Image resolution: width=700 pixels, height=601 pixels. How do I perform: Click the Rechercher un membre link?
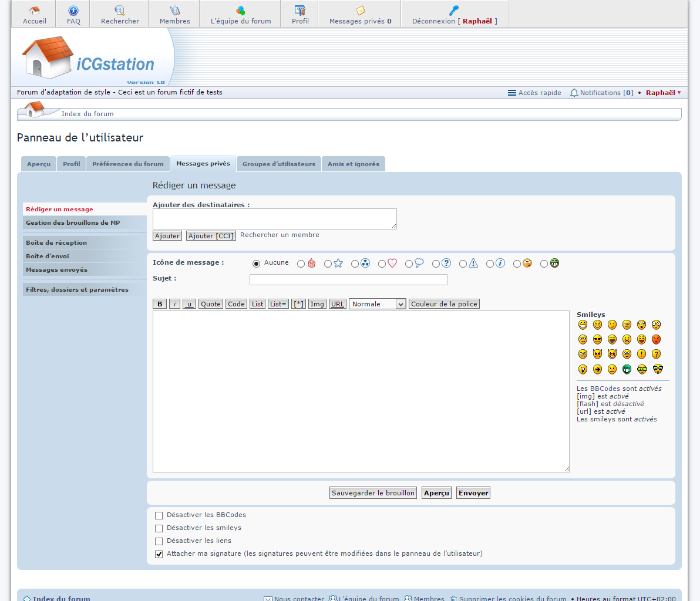coord(280,235)
